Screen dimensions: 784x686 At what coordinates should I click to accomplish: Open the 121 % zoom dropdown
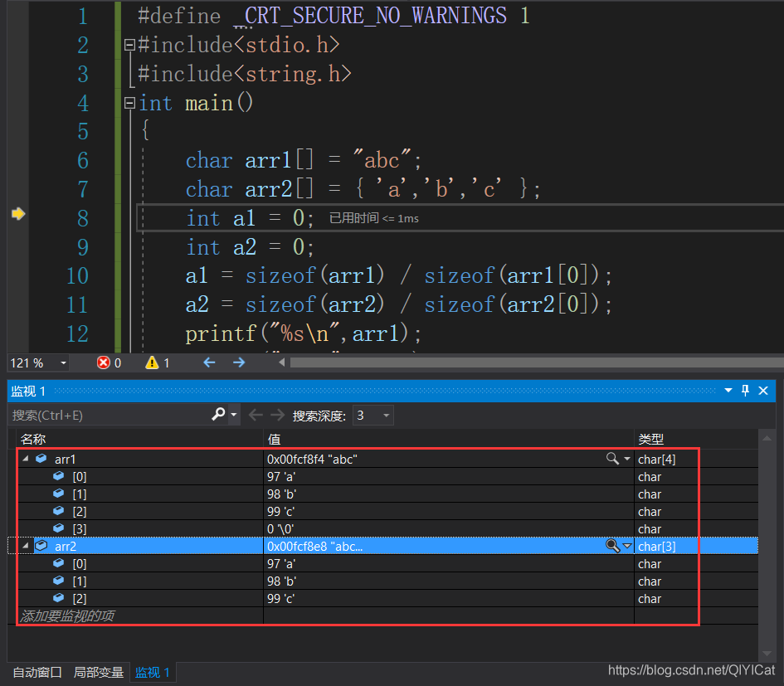pos(63,363)
